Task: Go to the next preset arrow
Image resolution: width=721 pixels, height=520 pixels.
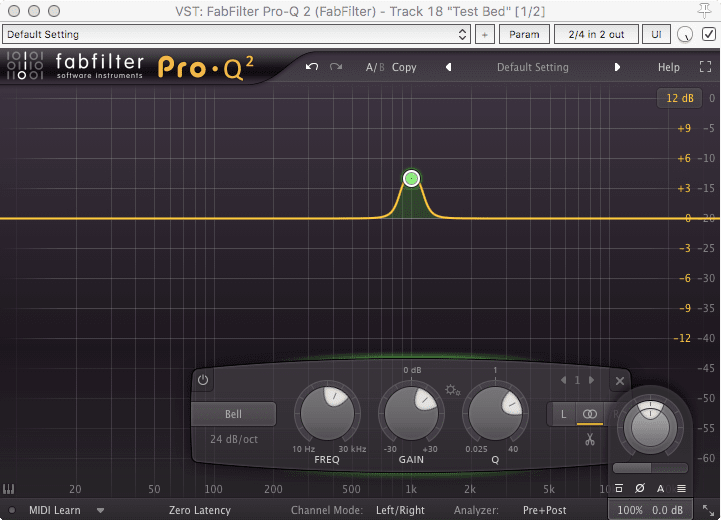Action: 617,68
